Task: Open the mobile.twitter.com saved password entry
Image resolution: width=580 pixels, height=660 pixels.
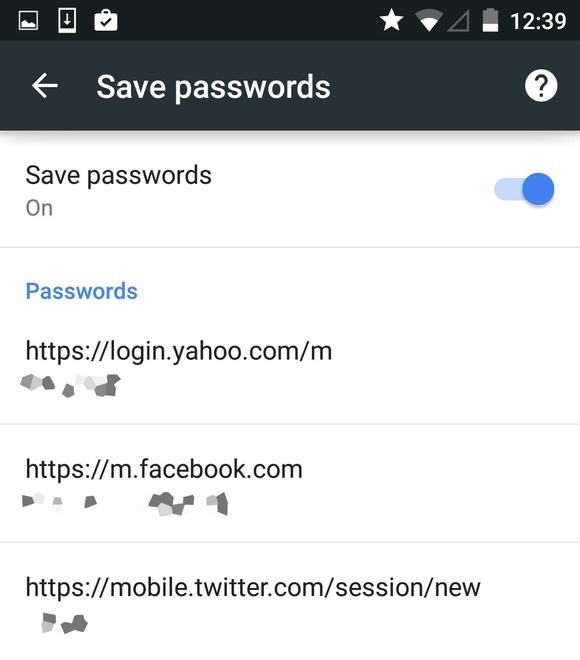Action: click(290, 602)
